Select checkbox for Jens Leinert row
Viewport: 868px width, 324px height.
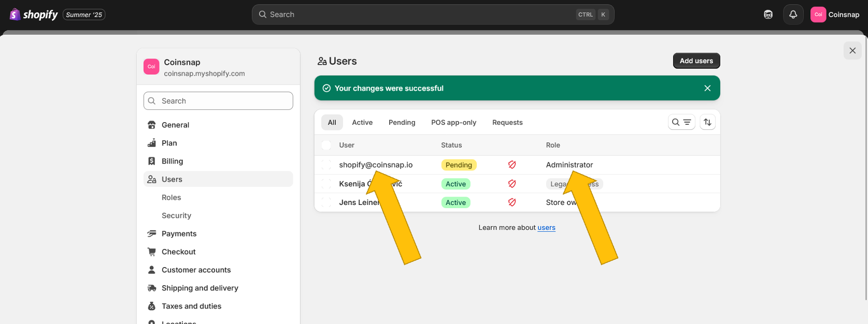click(326, 202)
